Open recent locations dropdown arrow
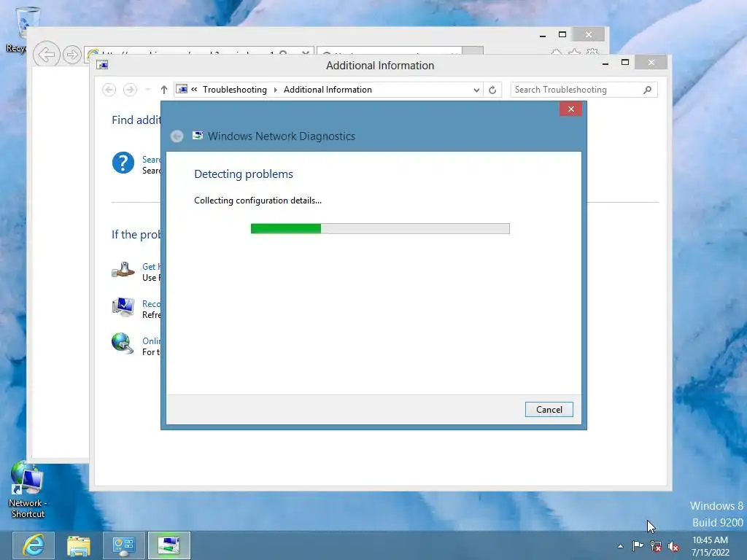Screen dimensions: 747x560 (147, 90)
